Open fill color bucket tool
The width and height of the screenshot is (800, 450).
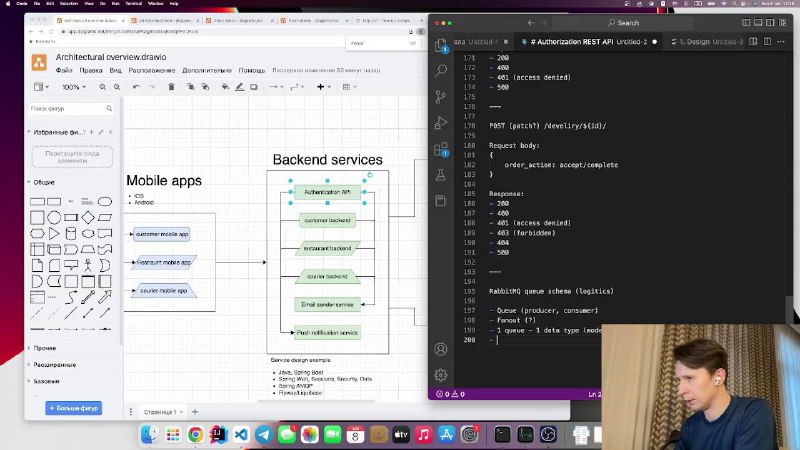[x=225, y=87]
